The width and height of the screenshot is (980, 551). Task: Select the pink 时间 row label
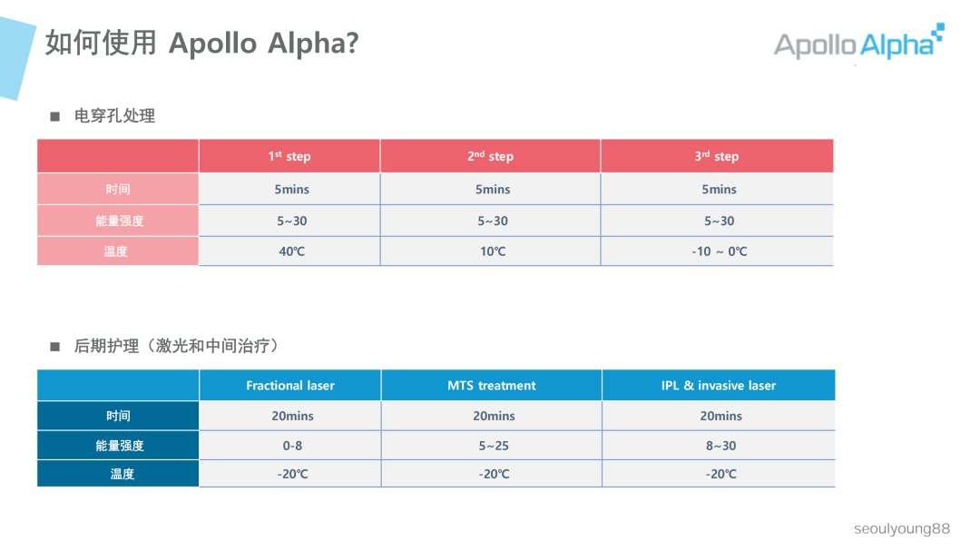pos(118,189)
